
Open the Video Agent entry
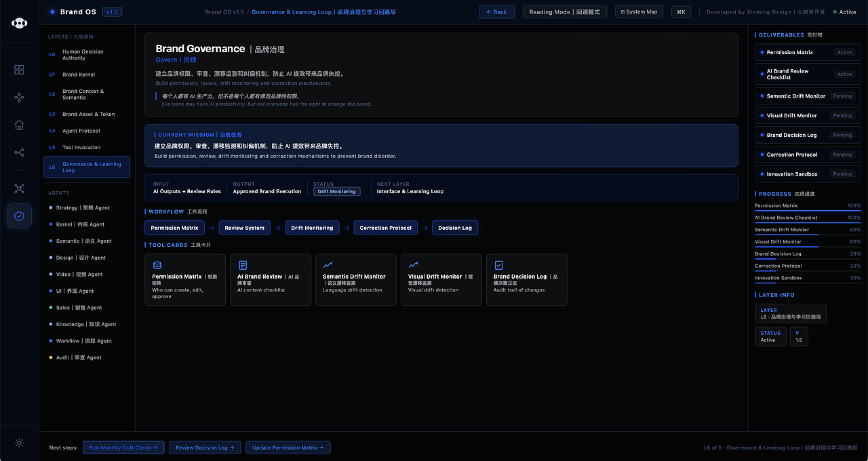tap(87, 274)
